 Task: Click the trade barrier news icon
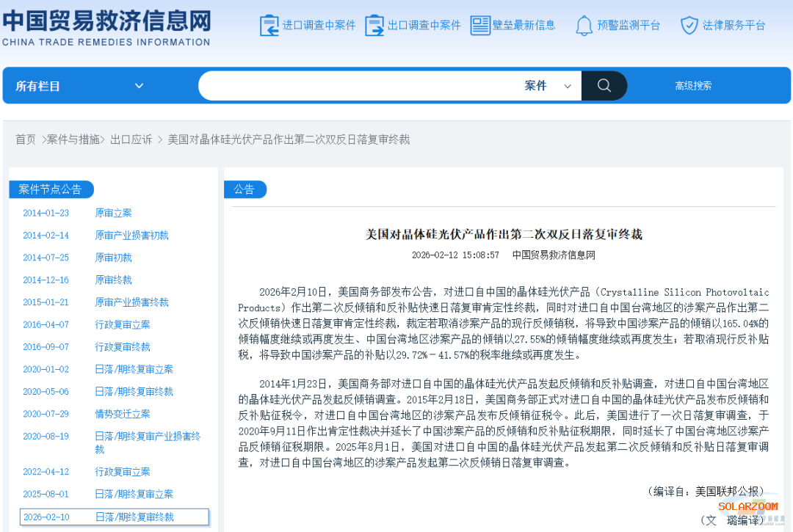pos(480,26)
